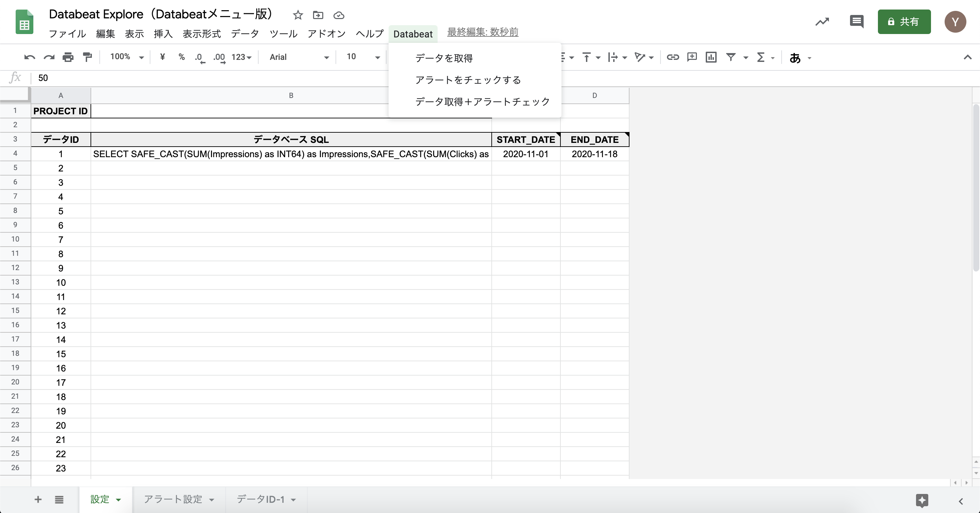
Task: Select the START_DATE cell 2020-11-01
Action: (526, 154)
